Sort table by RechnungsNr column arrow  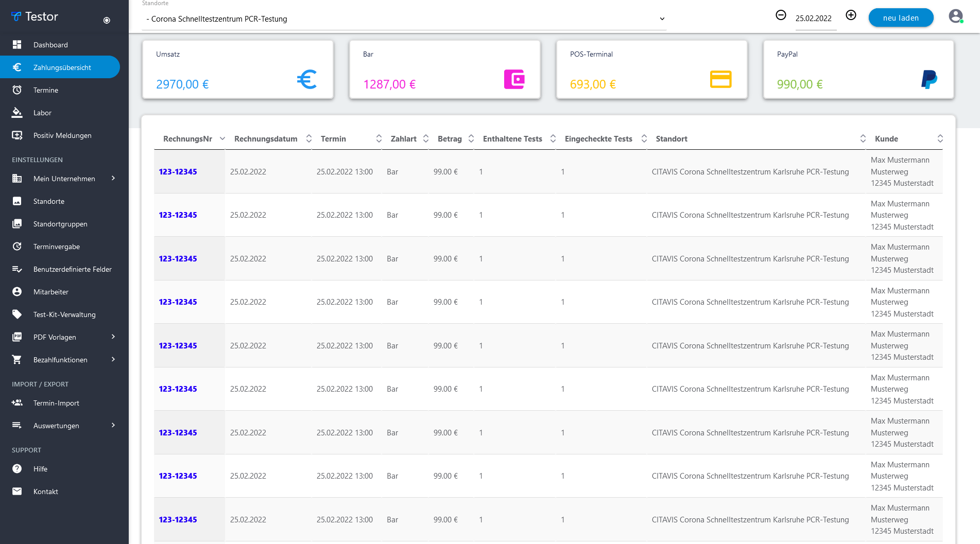click(222, 138)
